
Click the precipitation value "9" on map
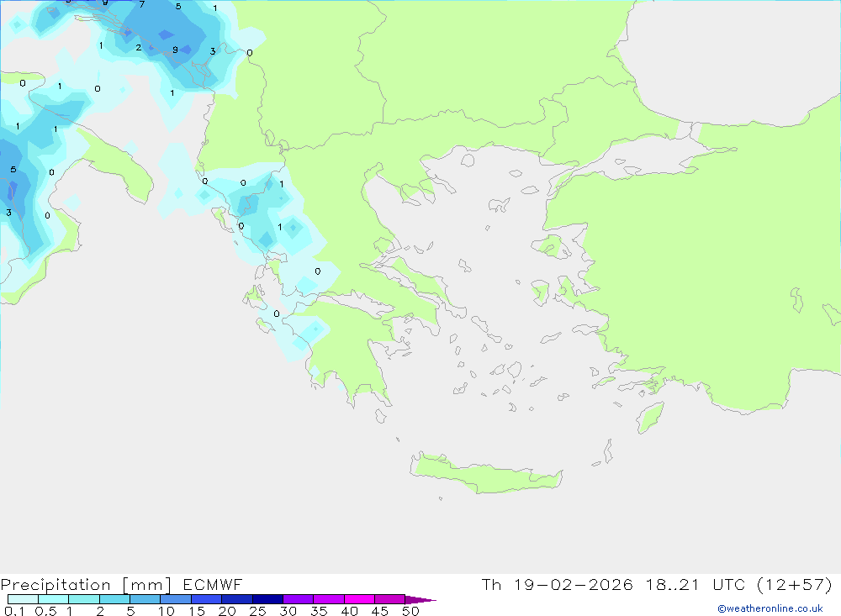[175, 50]
